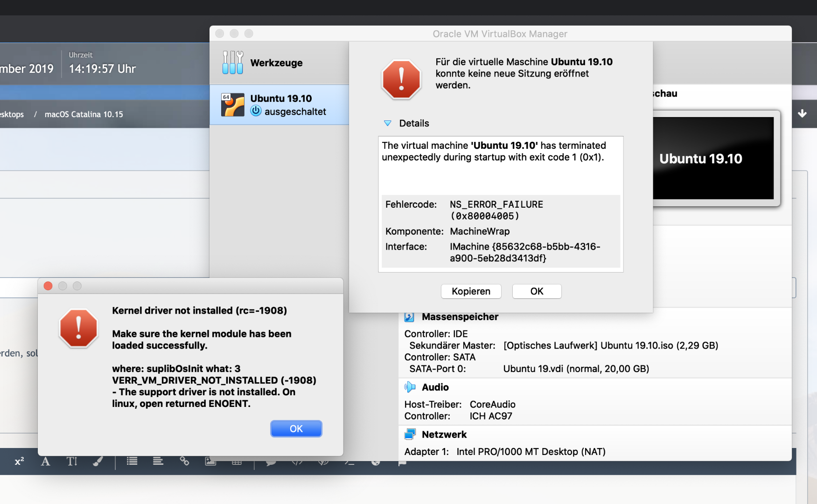817x504 pixels.
Task: Click the 'has terminated unexpectedly during startup' message
Action: tap(494, 151)
